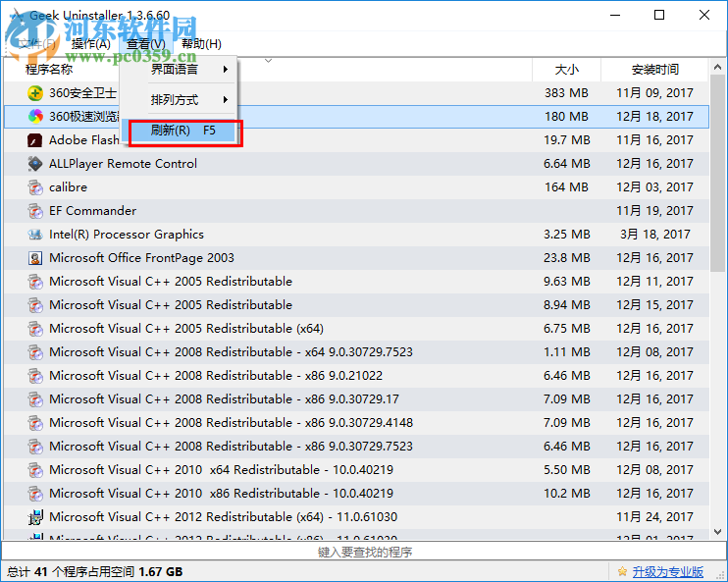Image resolution: width=728 pixels, height=582 pixels.
Task: Open the 升级为专业版 link
Action: click(667, 572)
